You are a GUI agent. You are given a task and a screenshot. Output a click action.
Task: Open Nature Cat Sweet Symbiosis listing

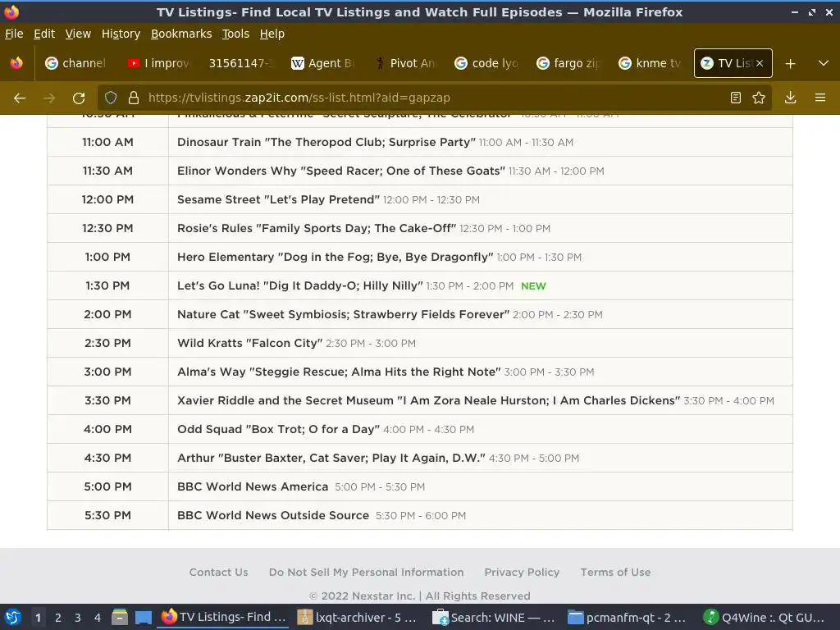point(344,314)
